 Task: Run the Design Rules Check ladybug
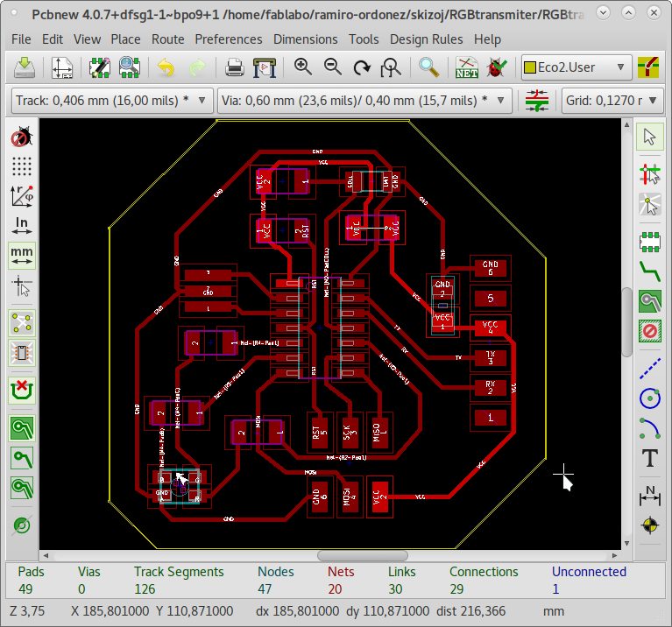[x=496, y=67]
